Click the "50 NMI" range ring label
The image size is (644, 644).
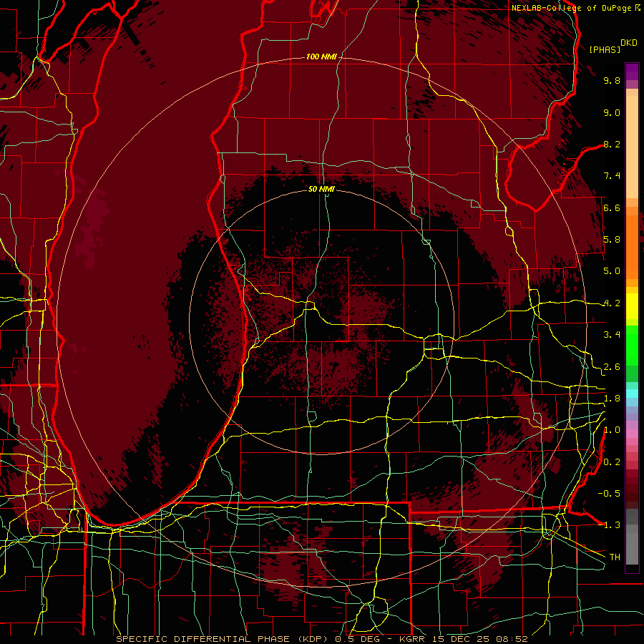click(x=321, y=189)
